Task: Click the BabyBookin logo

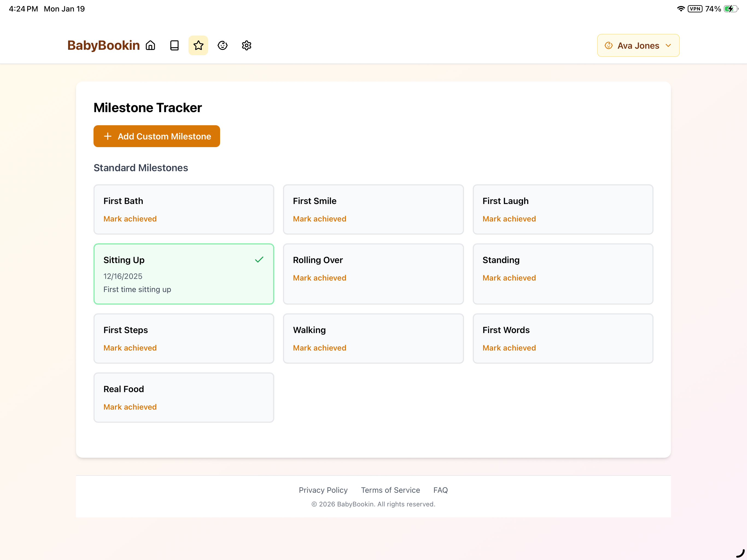Action: tap(103, 45)
